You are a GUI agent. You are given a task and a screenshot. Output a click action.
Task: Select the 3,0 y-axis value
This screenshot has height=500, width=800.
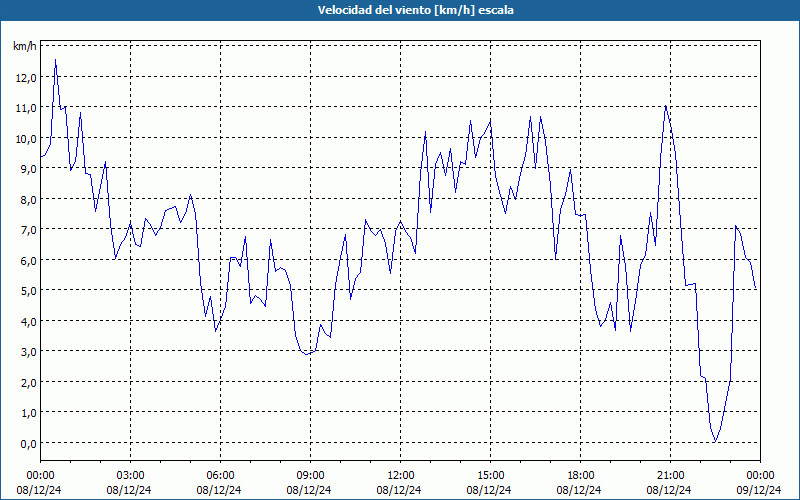click(29, 352)
